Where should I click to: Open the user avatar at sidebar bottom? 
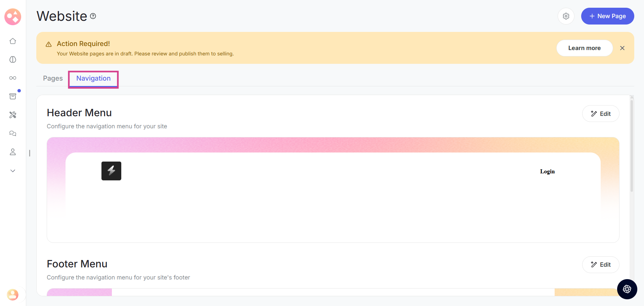[x=13, y=295]
